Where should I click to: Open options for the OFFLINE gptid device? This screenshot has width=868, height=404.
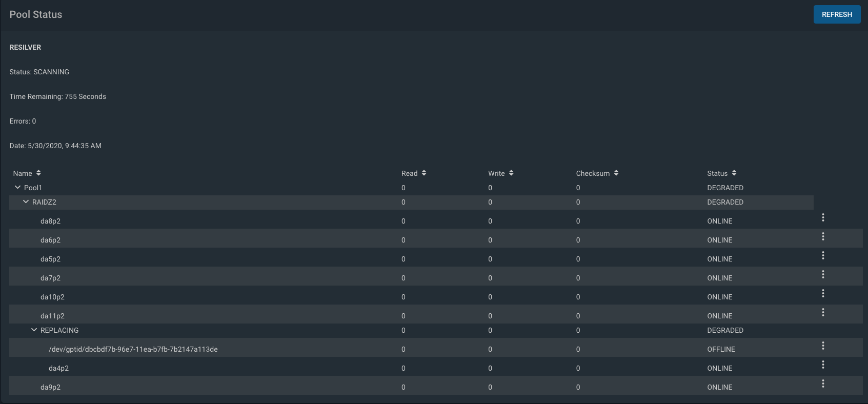coord(823,346)
